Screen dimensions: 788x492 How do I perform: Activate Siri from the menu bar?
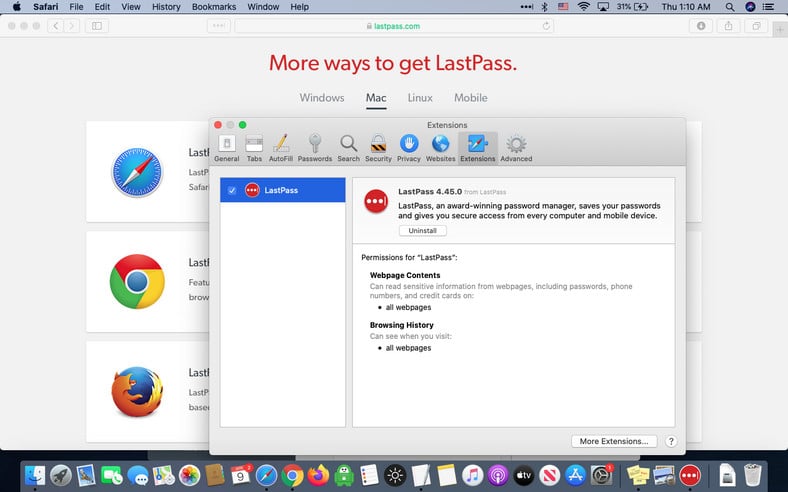click(x=750, y=7)
